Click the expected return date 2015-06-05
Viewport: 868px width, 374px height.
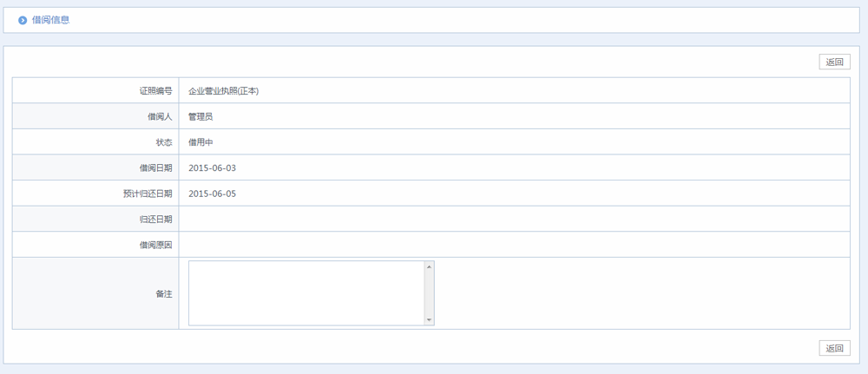(212, 194)
